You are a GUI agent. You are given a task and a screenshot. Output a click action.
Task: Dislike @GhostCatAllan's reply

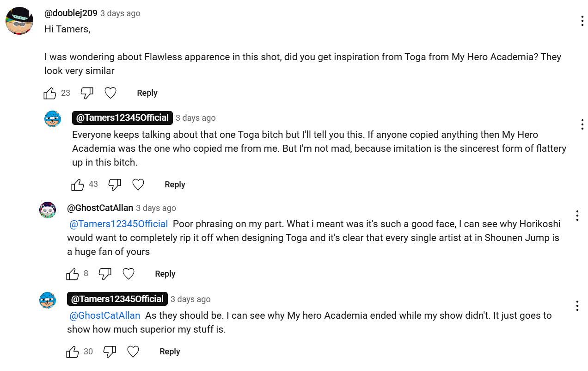pyautogui.click(x=105, y=274)
